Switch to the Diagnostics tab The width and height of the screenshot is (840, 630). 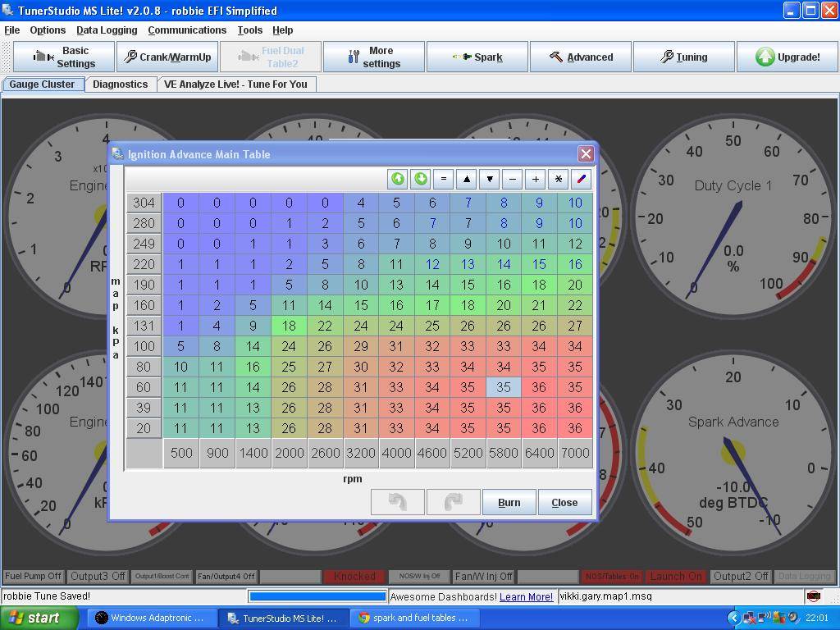tap(120, 84)
